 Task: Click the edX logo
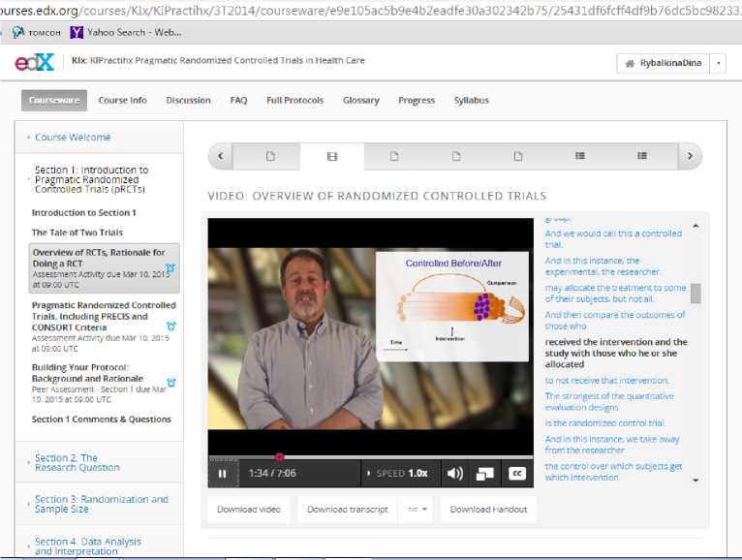[34, 63]
